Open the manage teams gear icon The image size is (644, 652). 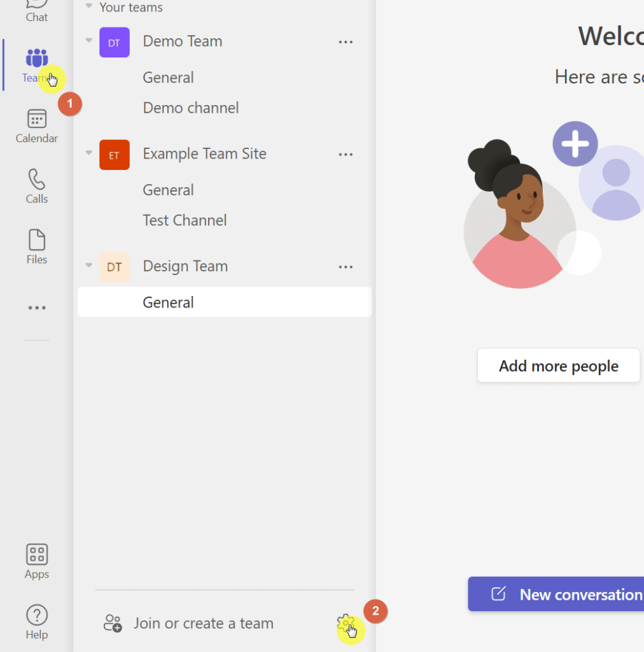pos(346,623)
